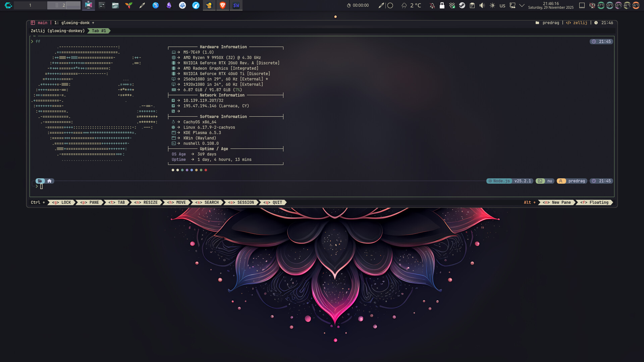This screenshot has height=362, width=644.
Task: Toggle the volume speaker icon
Action: tap(482, 5)
